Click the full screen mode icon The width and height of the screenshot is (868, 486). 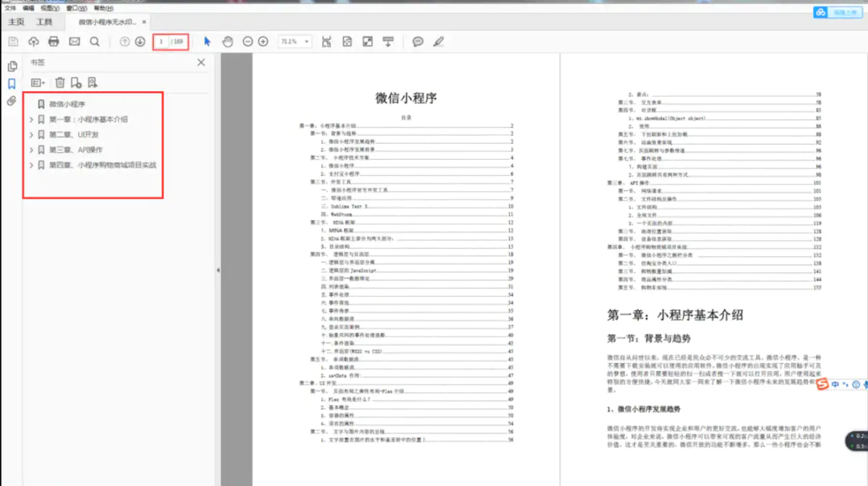(367, 42)
